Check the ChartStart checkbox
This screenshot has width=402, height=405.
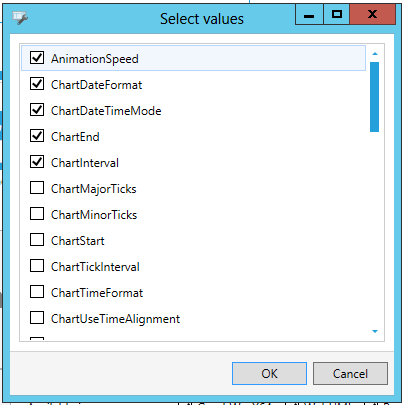coord(37,239)
